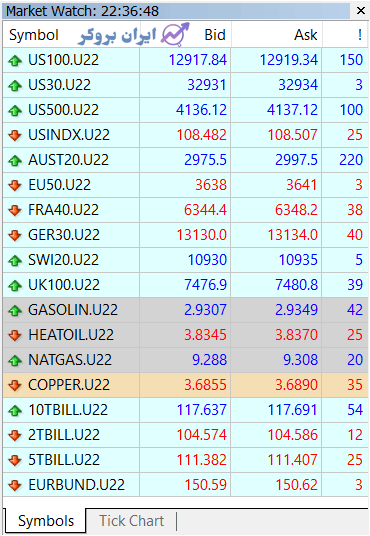370x536 pixels.
Task: Select the USINDX.U22 symbol name
Action: (x=69, y=135)
